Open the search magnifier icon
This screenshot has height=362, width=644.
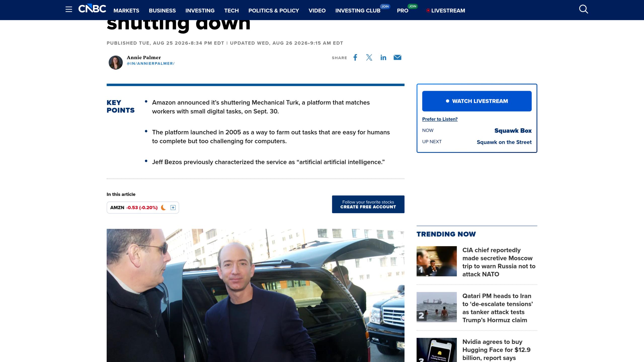click(x=583, y=9)
